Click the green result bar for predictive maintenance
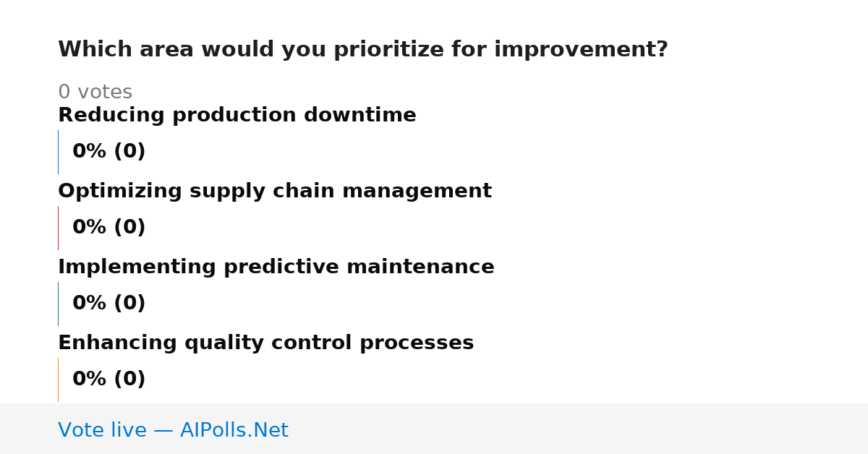Viewport: 868px width, 454px height. pyautogui.click(x=58, y=304)
